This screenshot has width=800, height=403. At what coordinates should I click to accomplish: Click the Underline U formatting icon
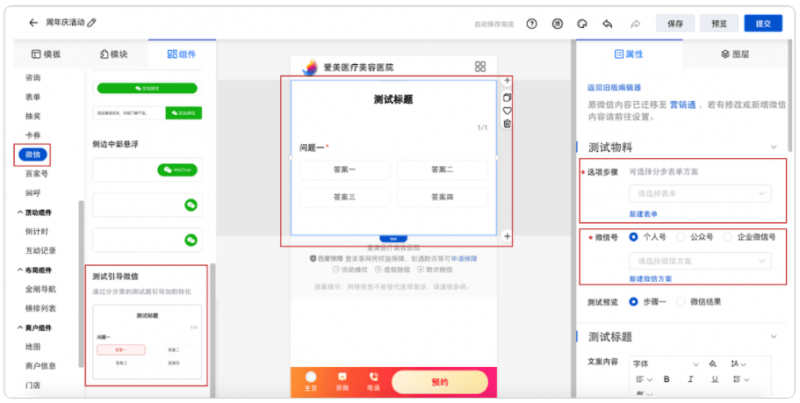pyautogui.click(x=715, y=379)
